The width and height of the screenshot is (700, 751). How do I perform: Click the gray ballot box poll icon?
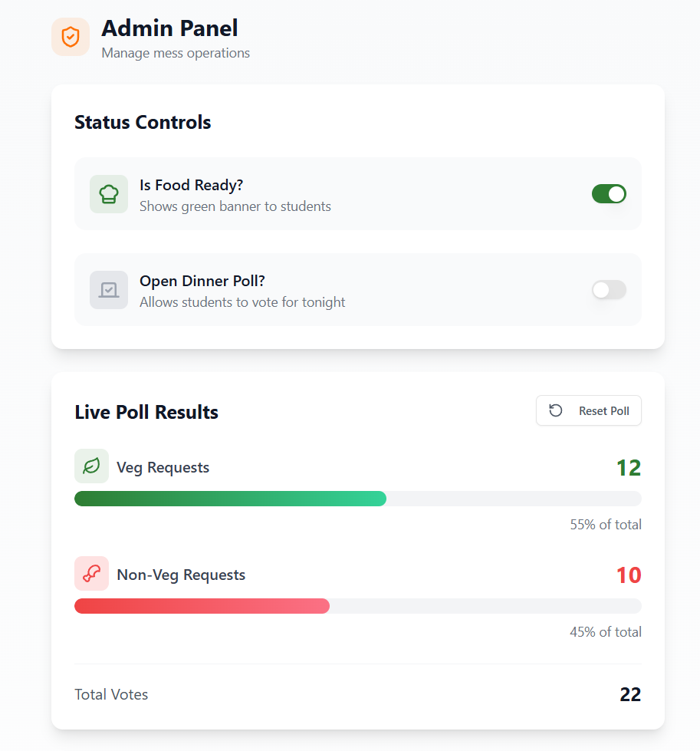coord(109,290)
